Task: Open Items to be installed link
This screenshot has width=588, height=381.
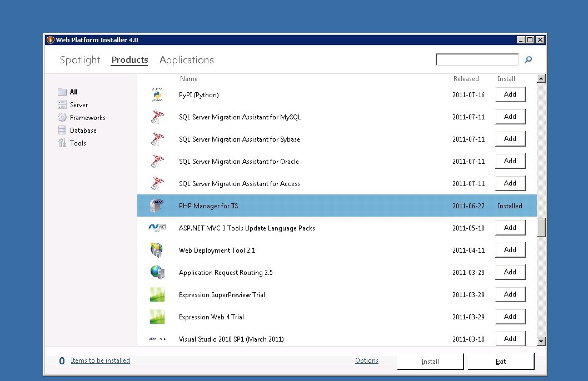Action: pos(100,360)
